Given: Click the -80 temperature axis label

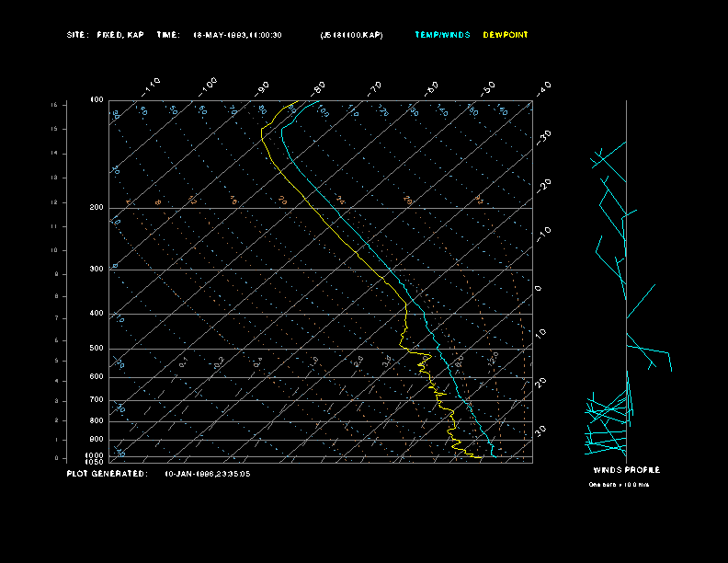Looking at the screenshot, I should pos(318,88).
